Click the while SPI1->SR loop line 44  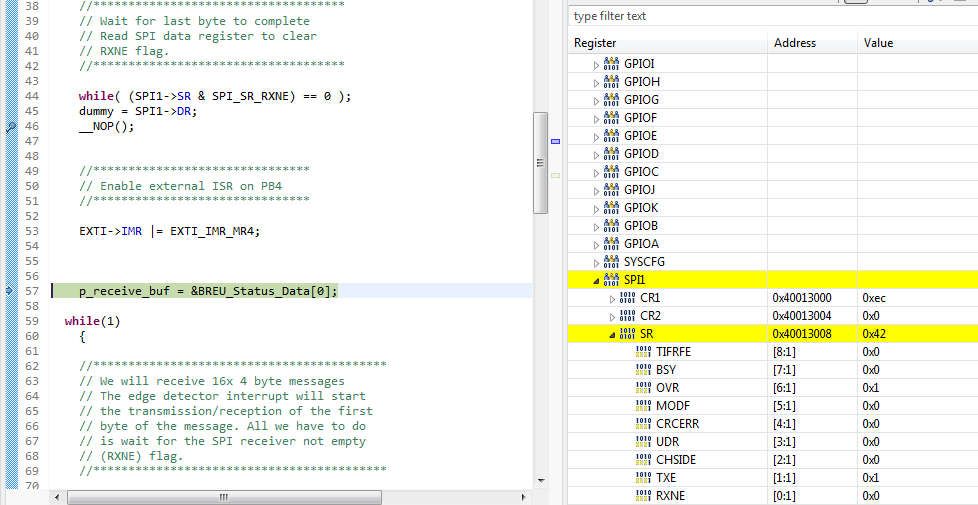click(215, 97)
